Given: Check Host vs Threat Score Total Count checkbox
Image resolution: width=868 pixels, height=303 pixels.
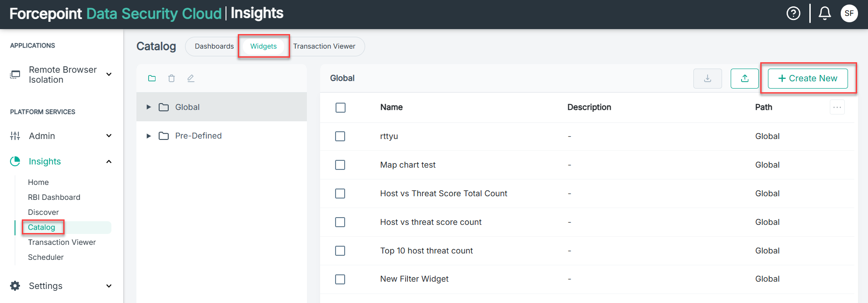Looking at the screenshot, I should [x=340, y=194].
